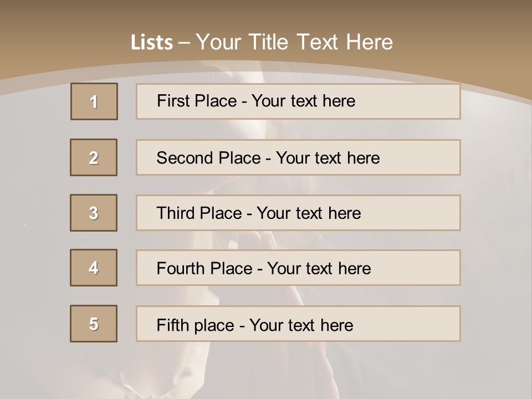Select the number 2 box
This screenshot has width=532, height=399.
click(x=94, y=157)
